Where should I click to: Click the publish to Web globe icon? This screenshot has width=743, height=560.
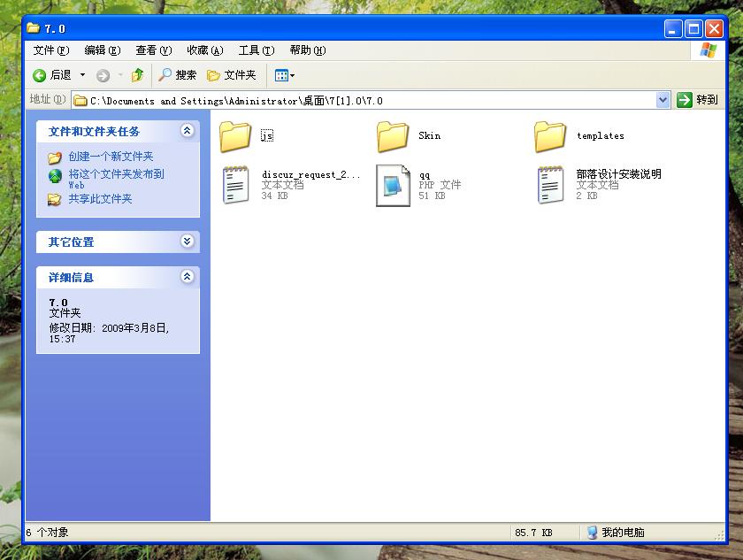(55, 176)
